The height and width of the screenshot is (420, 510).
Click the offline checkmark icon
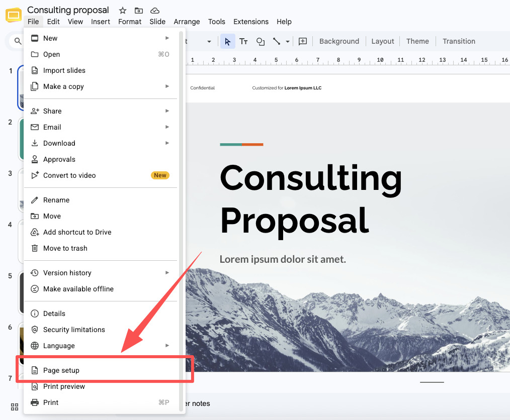[35, 289]
